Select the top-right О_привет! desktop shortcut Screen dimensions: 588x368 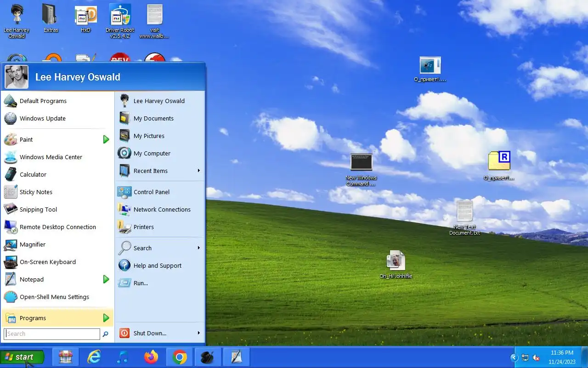click(x=430, y=69)
